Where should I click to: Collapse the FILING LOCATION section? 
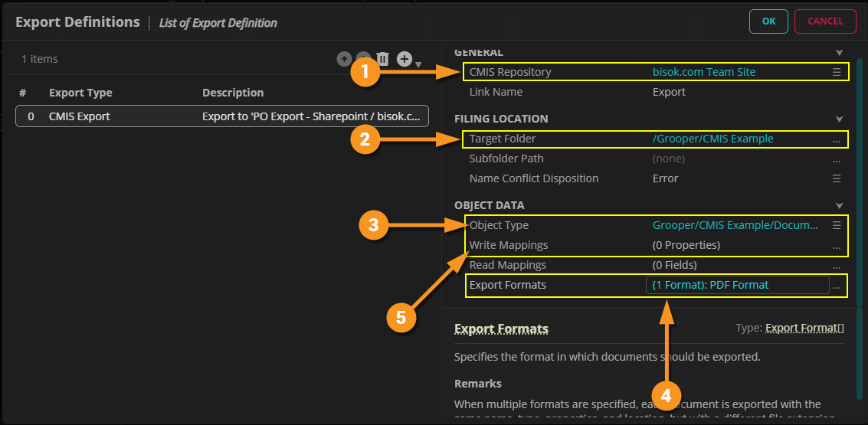pyautogui.click(x=840, y=119)
